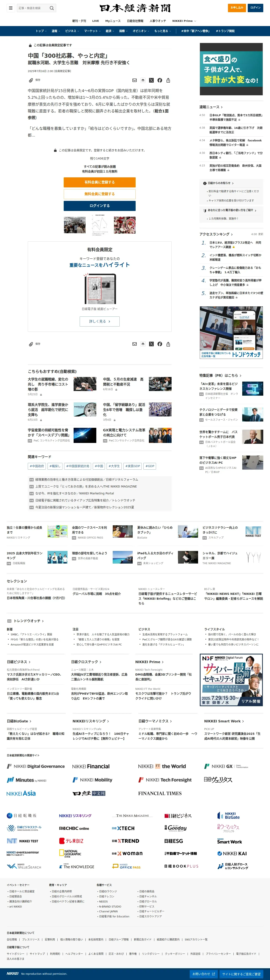This screenshot has width=270, height=980.
Task: Open the NIKKEI Financial logo link
Action: (x=91, y=766)
